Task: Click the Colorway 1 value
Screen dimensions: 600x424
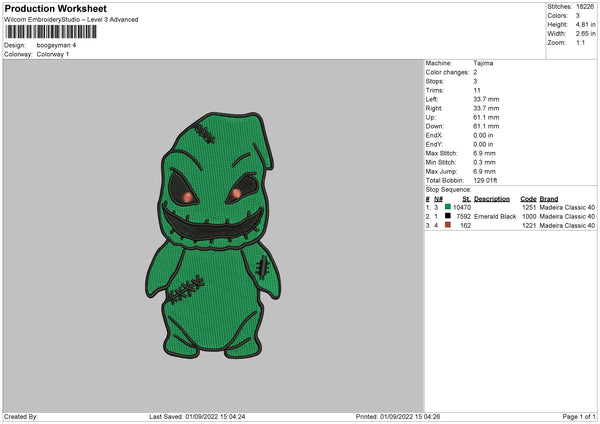Action: point(52,54)
